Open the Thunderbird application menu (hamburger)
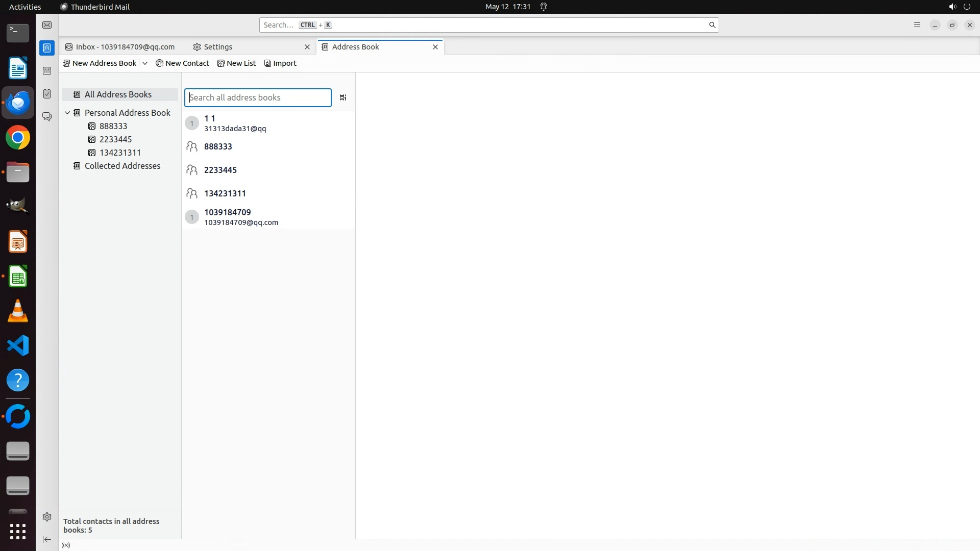 coord(917,25)
